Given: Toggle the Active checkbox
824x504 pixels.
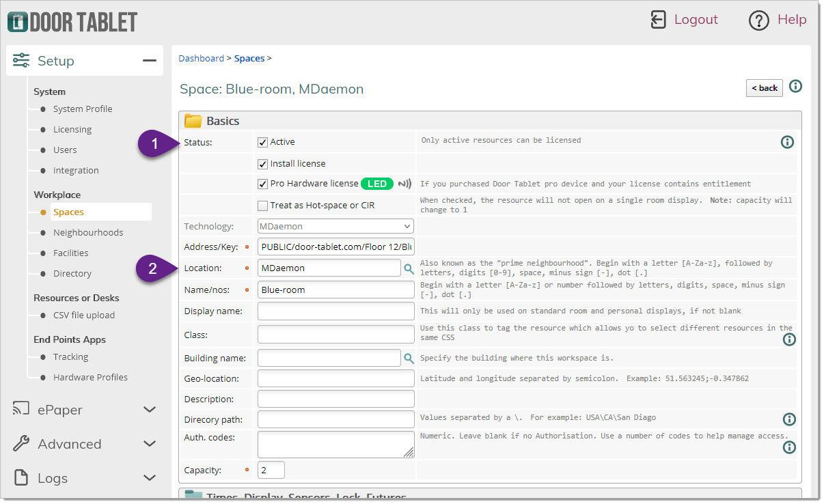Looking at the screenshot, I should pos(262,142).
